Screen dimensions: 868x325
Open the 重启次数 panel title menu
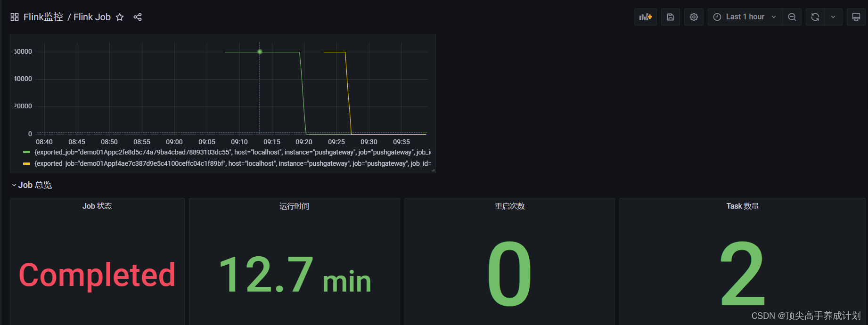pyautogui.click(x=509, y=206)
